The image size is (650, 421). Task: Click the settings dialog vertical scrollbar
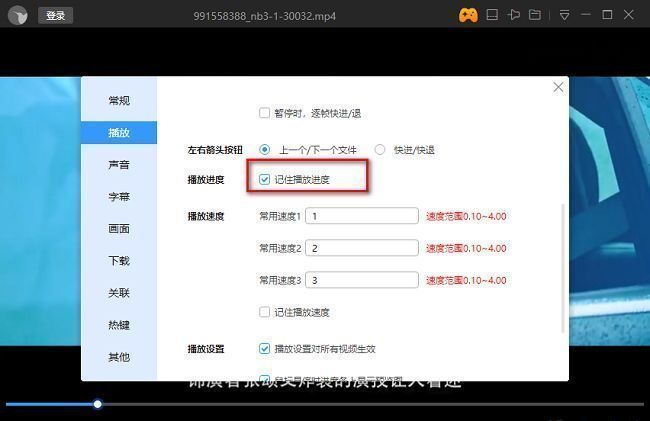point(563,268)
